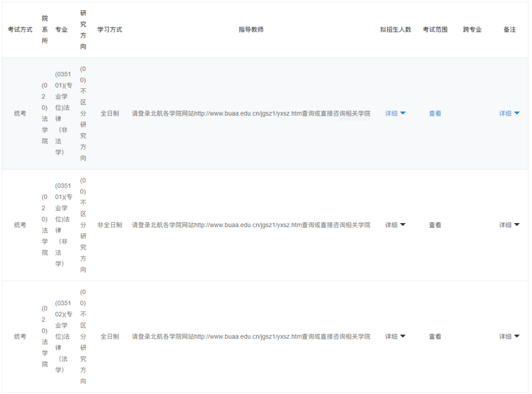Select the 专业 column header
The image size is (532, 394).
pos(62,30)
